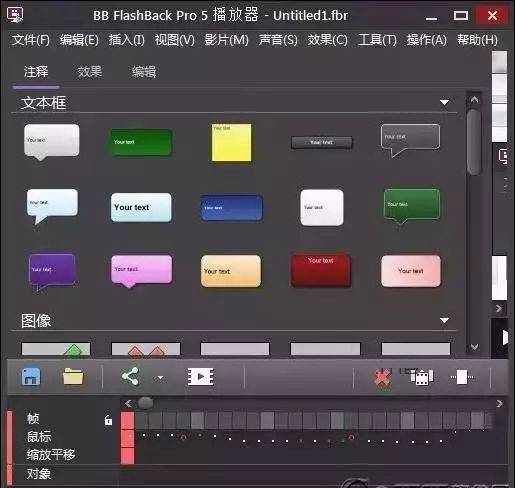Screen dimensions: 515x488
Task: Collapse the 文本框 section arrow
Action: (444, 102)
